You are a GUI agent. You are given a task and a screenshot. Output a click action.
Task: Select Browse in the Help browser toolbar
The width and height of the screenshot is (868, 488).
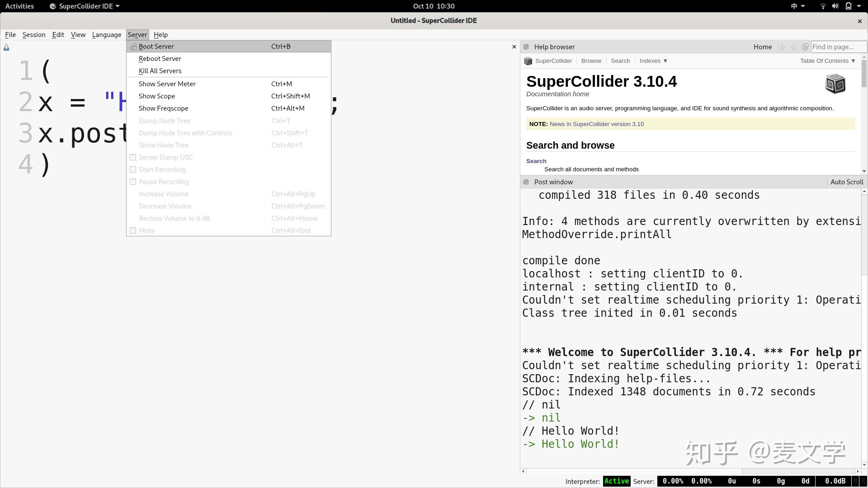click(x=591, y=61)
